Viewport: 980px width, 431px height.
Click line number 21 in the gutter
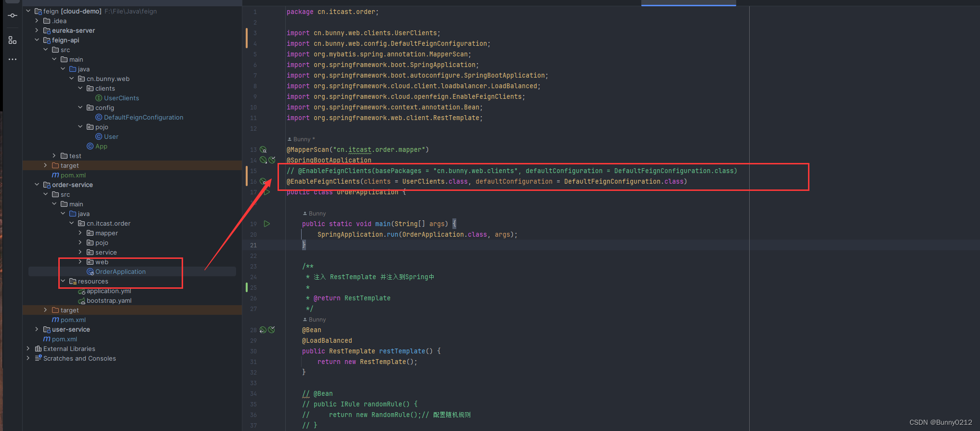(x=253, y=245)
